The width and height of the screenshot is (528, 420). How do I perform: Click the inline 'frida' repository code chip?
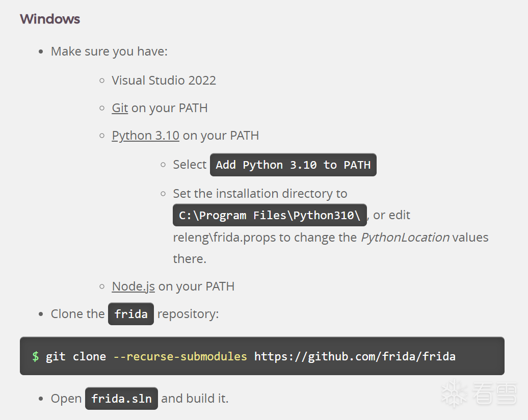tap(131, 314)
